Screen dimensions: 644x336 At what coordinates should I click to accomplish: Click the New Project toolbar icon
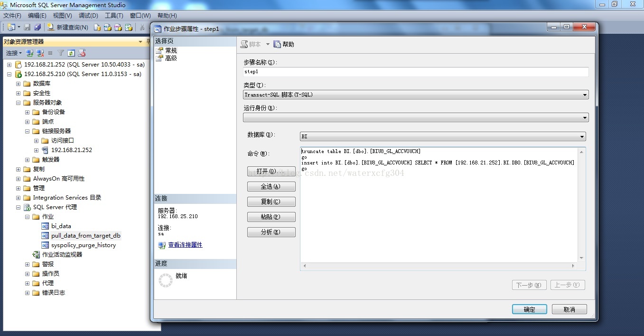coord(11,27)
